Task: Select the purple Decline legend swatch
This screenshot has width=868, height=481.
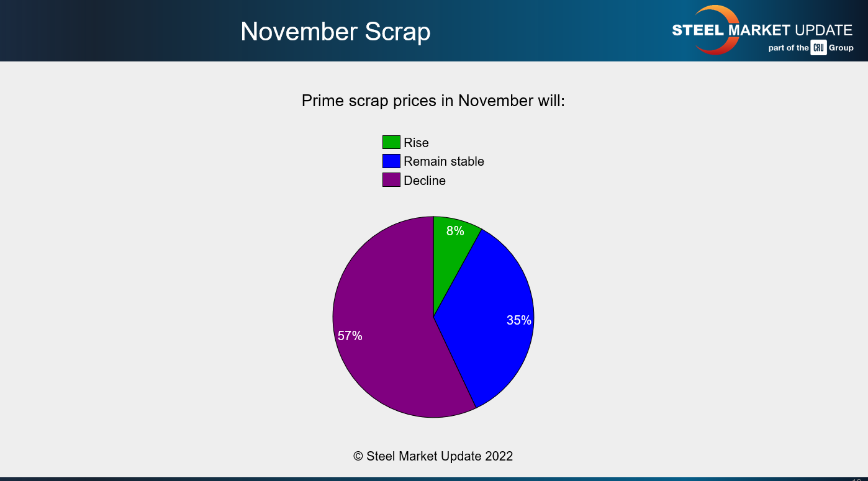Action: tap(391, 181)
